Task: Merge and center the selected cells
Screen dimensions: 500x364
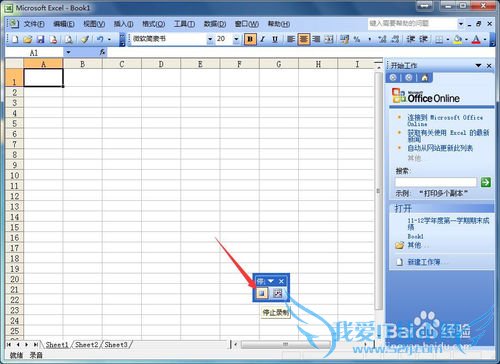Action: (x=329, y=39)
